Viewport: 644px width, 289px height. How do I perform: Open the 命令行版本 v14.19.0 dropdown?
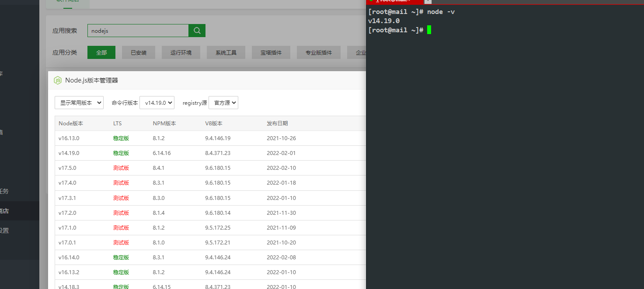pyautogui.click(x=157, y=103)
